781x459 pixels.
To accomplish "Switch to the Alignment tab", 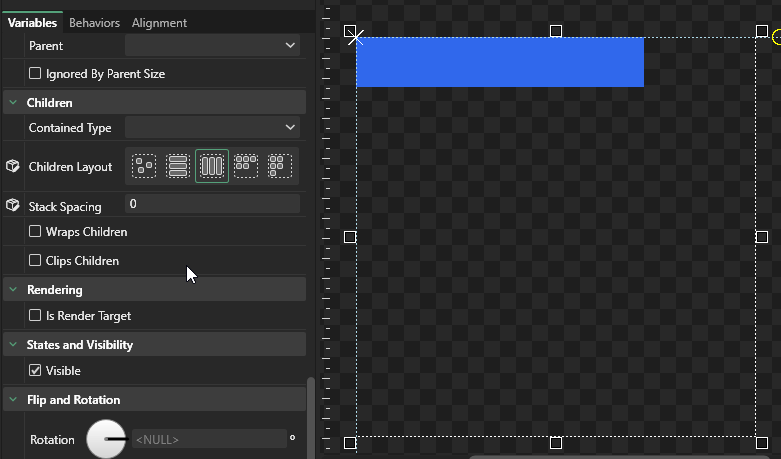I will pyautogui.click(x=159, y=22).
